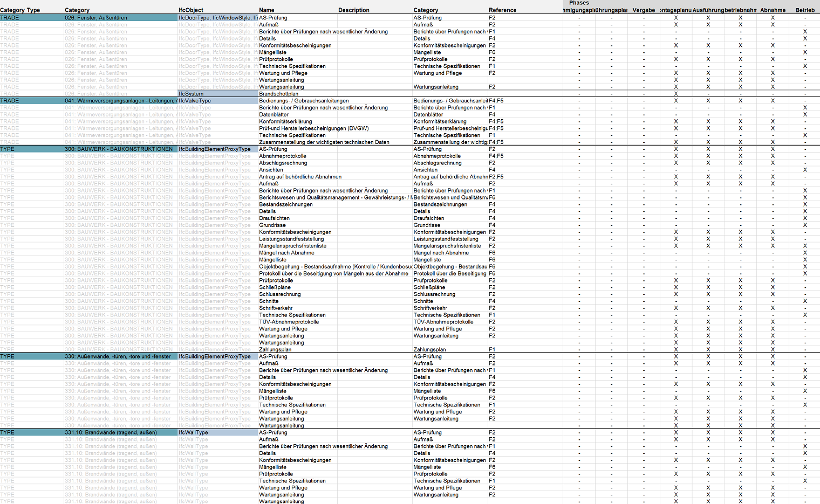Screen dimensions: 820x504
Task: Select the 'Reference' column header
Action: pos(503,10)
